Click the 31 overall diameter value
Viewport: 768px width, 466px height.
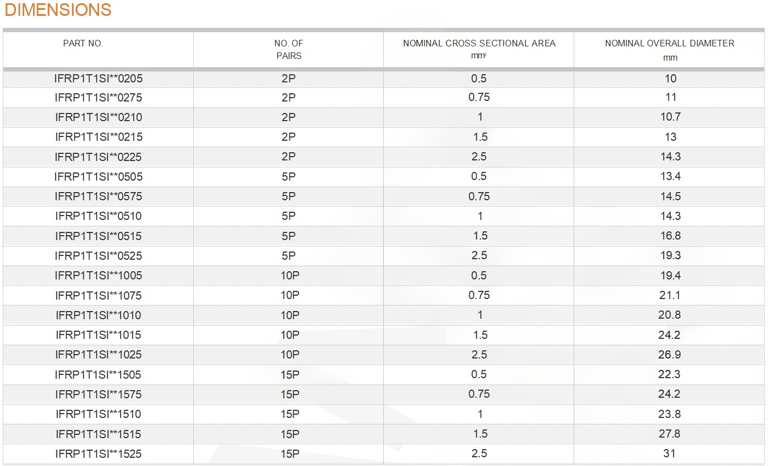point(670,454)
